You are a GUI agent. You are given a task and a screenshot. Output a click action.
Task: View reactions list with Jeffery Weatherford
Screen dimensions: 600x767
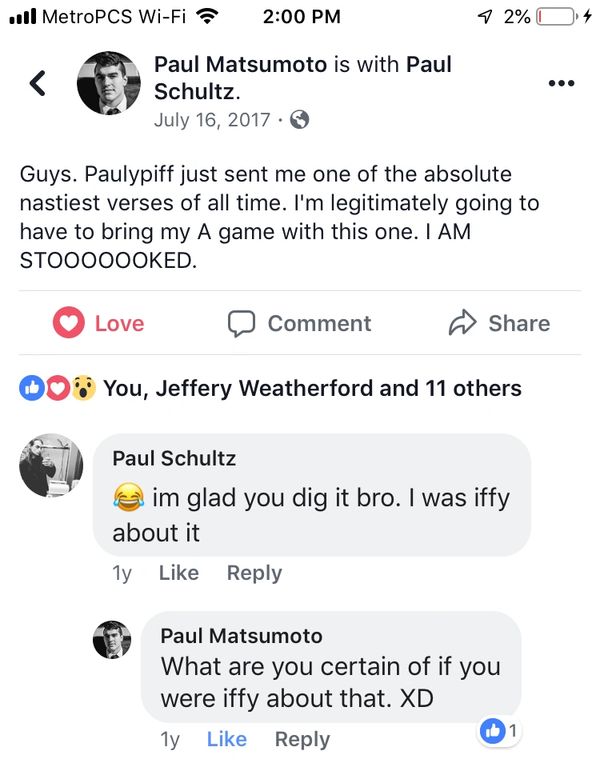click(312, 388)
